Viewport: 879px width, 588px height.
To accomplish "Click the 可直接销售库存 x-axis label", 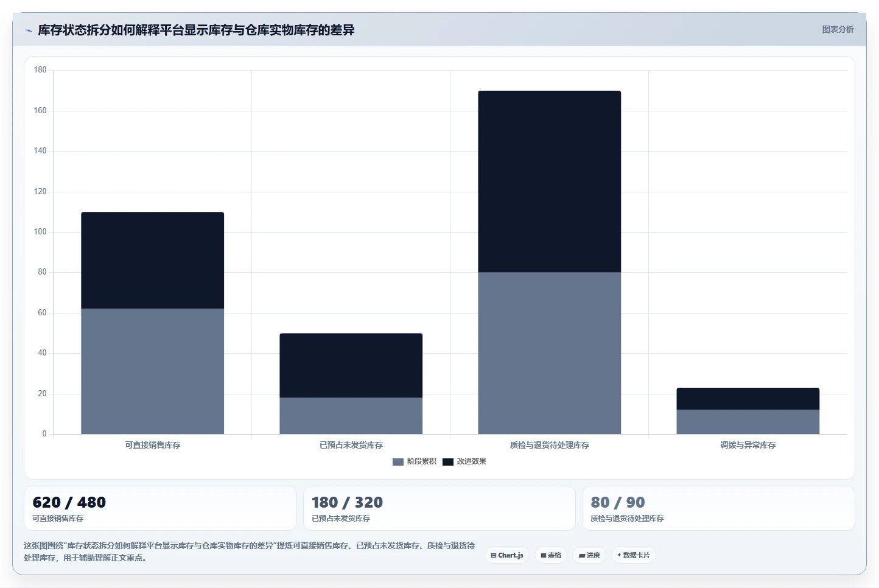I will pyautogui.click(x=153, y=446).
